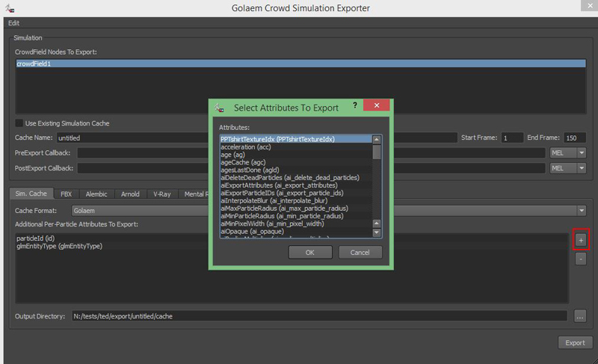Click the scroll down arrow of attributes list

[x=377, y=232]
